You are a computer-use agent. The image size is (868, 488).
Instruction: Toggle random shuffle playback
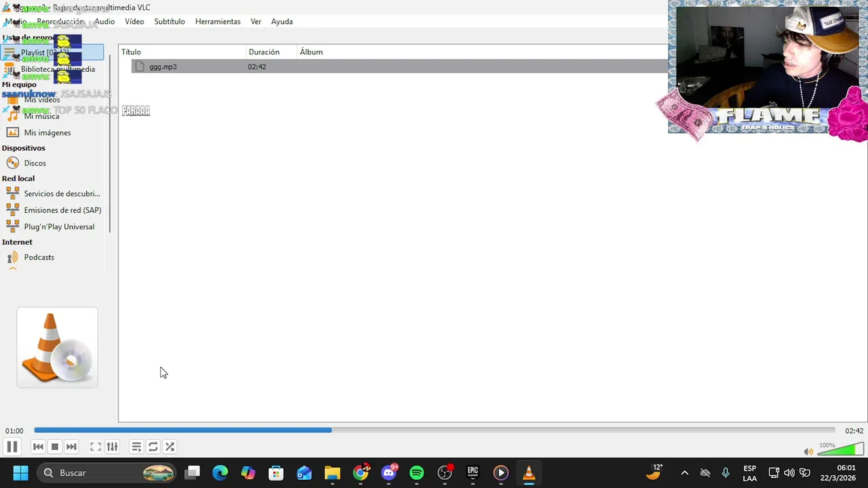click(170, 447)
